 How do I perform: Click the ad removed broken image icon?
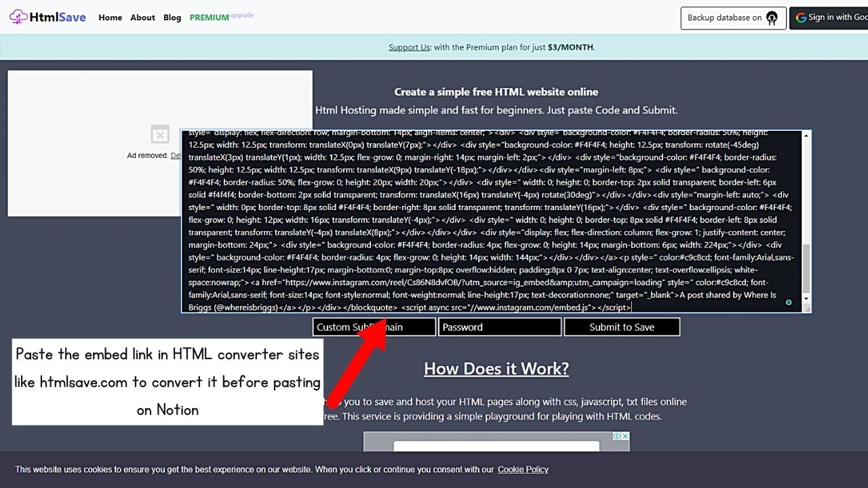pos(160,134)
